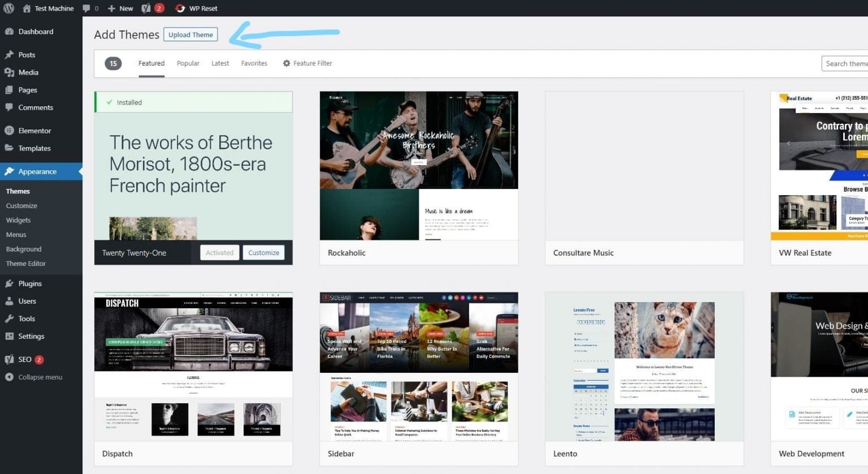This screenshot has width=868, height=474.
Task: Open the Twenty Twenty-One theme thumbnail
Action: coord(193,176)
